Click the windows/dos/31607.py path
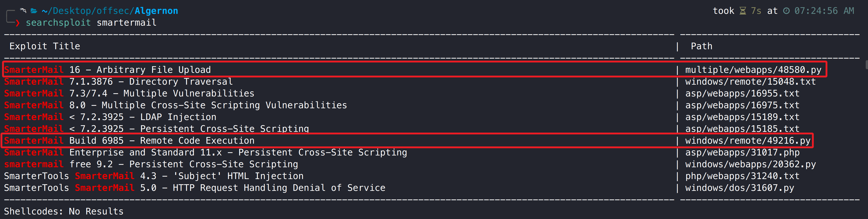 tap(740, 188)
